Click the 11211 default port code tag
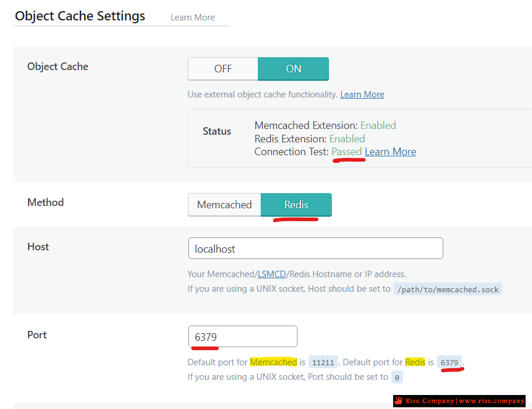Screen dimensions: 532x409 click(x=323, y=362)
